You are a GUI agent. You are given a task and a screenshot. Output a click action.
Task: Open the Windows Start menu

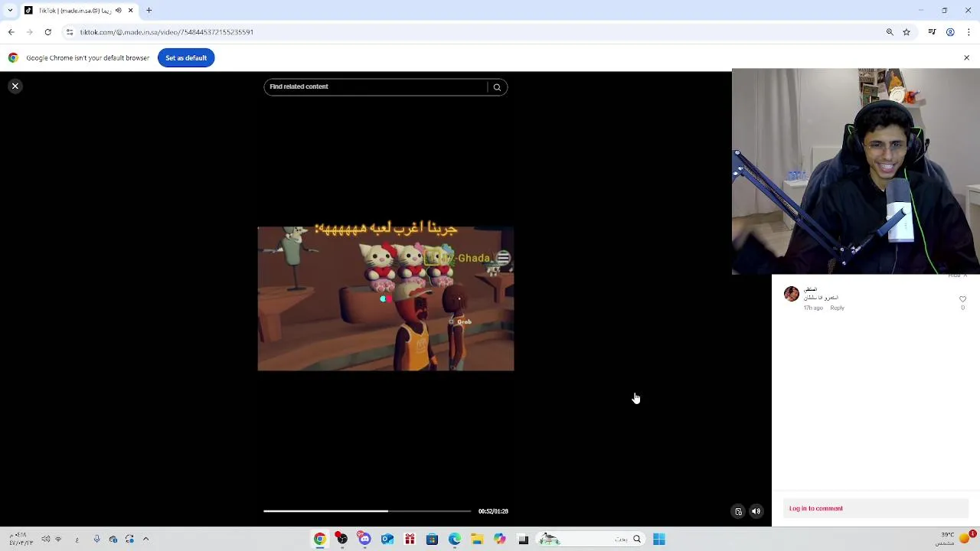[659, 540]
